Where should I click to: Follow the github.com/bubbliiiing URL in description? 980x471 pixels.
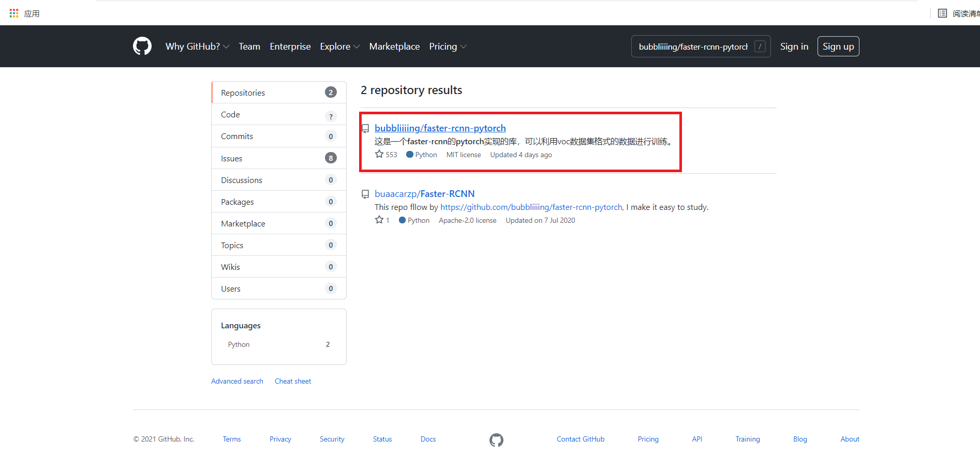pyautogui.click(x=532, y=207)
